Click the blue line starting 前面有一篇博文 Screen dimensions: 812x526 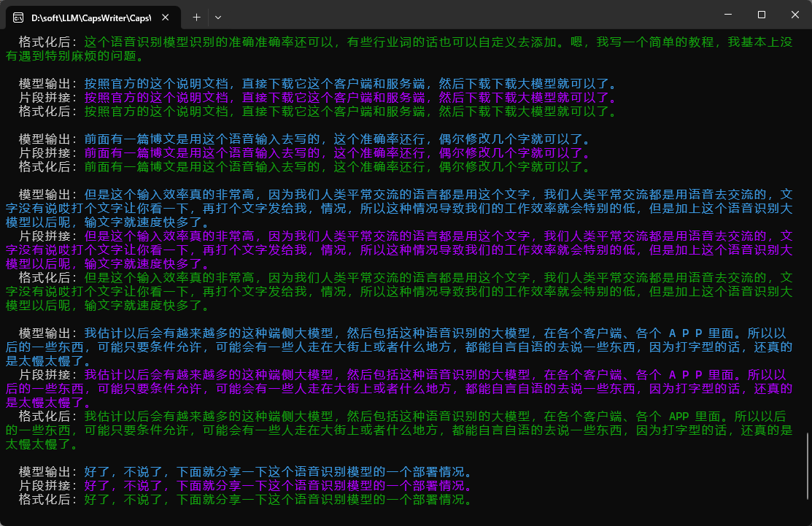coord(338,139)
